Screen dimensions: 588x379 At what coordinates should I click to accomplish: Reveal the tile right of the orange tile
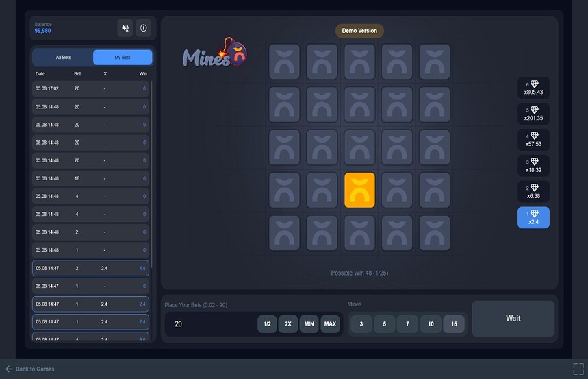pos(397,190)
